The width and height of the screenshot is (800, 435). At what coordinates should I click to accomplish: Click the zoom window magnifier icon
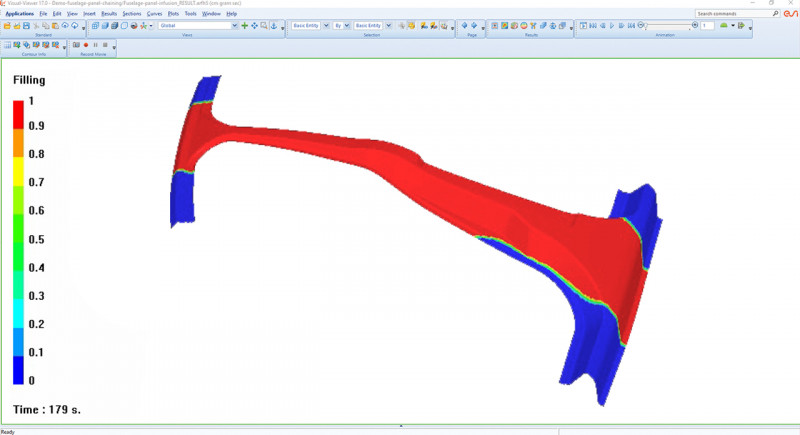pyautogui.click(x=264, y=25)
